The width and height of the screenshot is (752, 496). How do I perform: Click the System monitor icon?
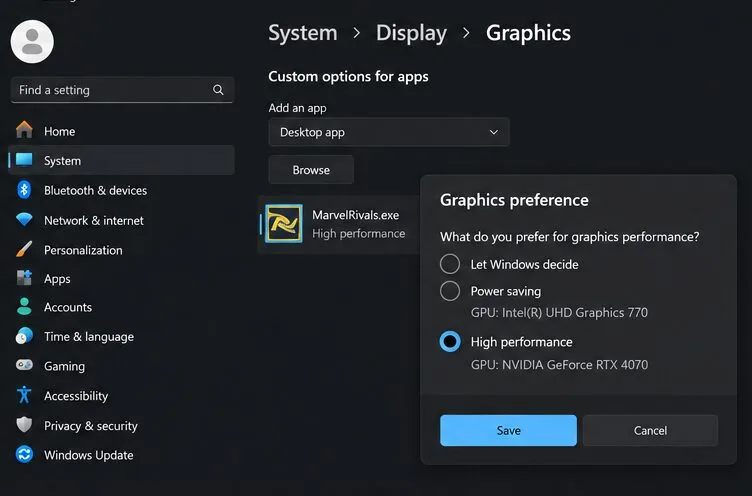pos(24,160)
